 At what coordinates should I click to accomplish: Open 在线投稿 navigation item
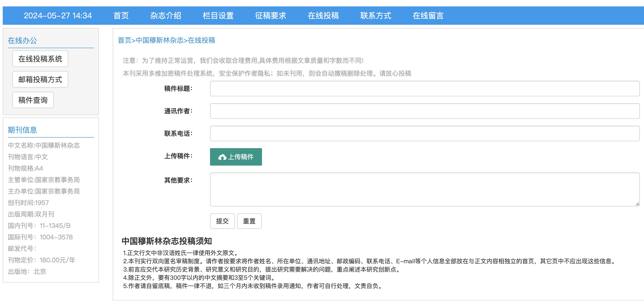(323, 16)
